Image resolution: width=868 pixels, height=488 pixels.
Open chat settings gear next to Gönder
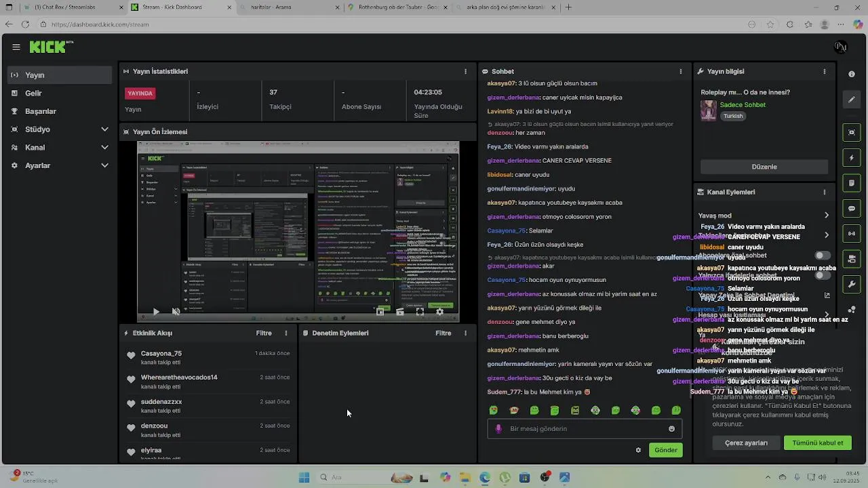click(638, 450)
